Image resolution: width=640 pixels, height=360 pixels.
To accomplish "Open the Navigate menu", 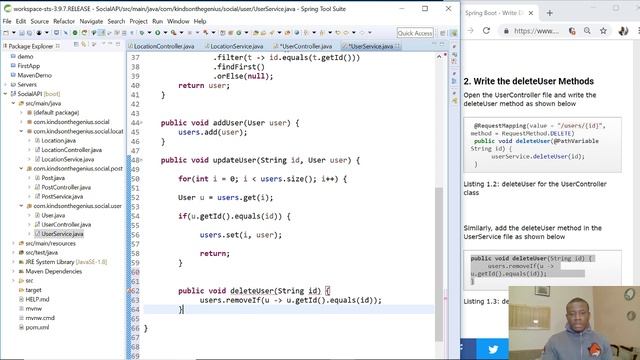I will coord(91,21).
